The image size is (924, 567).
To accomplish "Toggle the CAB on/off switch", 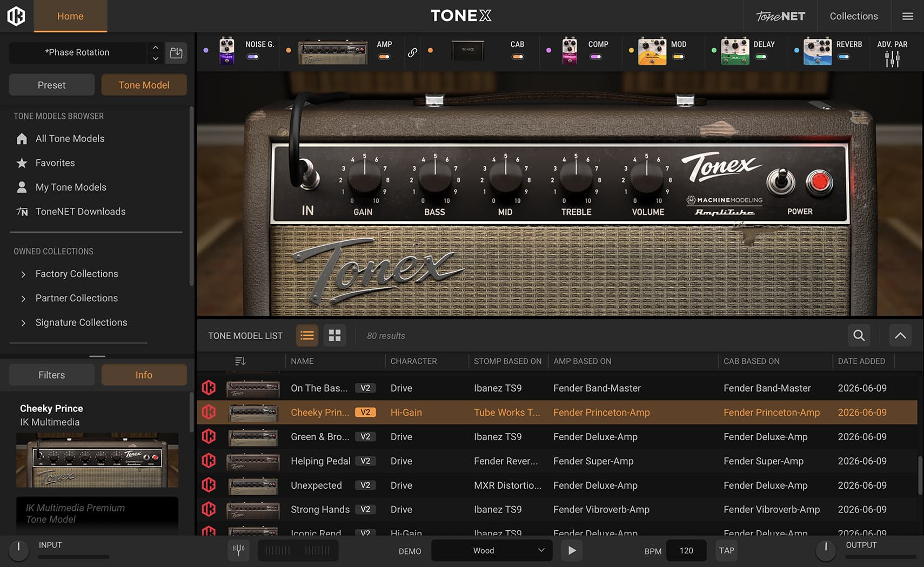I will pyautogui.click(x=518, y=57).
